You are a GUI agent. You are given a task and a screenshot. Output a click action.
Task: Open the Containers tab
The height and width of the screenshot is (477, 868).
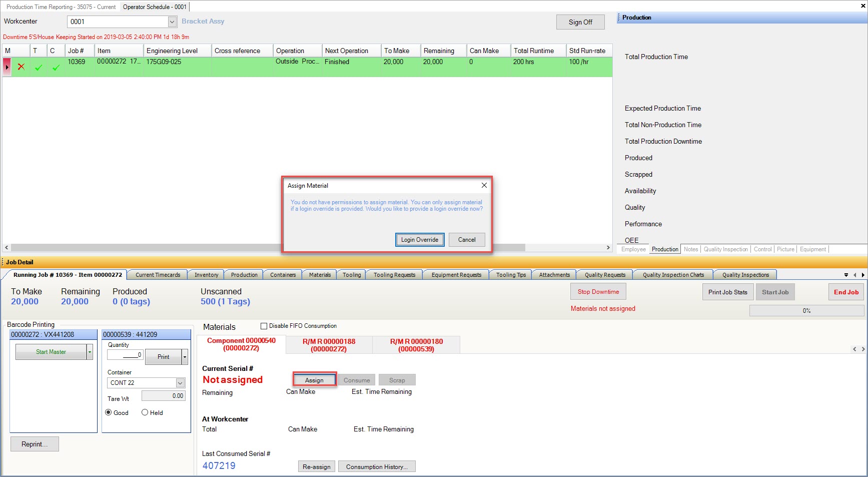(283, 275)
